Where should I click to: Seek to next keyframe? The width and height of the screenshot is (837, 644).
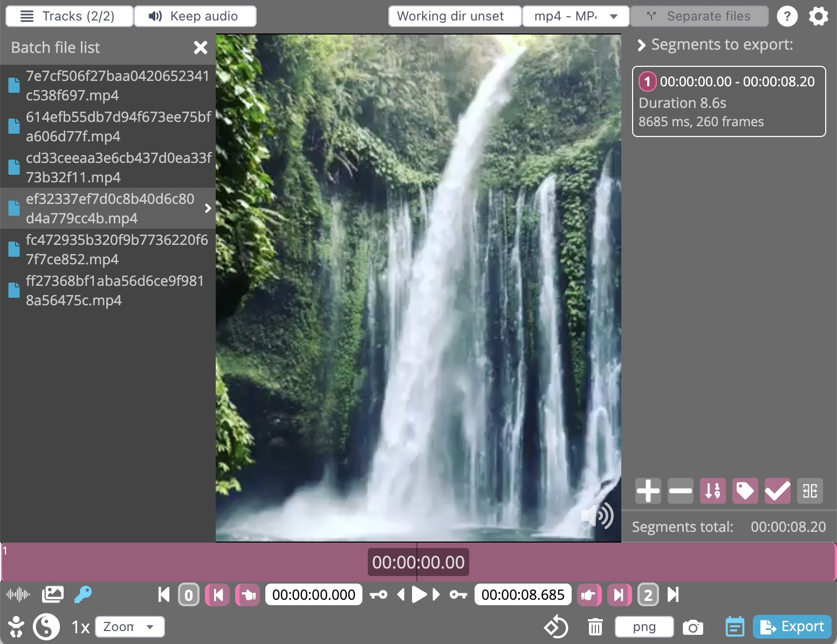pyautogui.click(x=458, y=594)
